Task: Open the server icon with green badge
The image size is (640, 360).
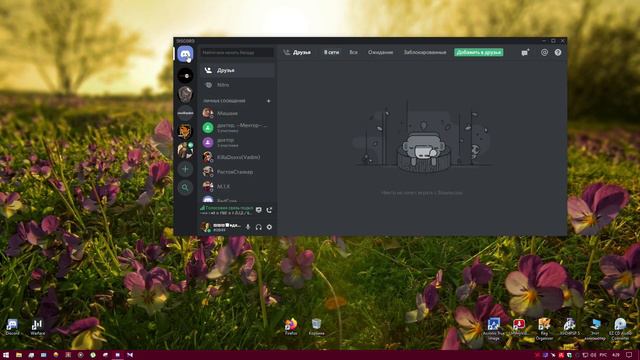Action: pyautogui.click(x=185, y=150)
